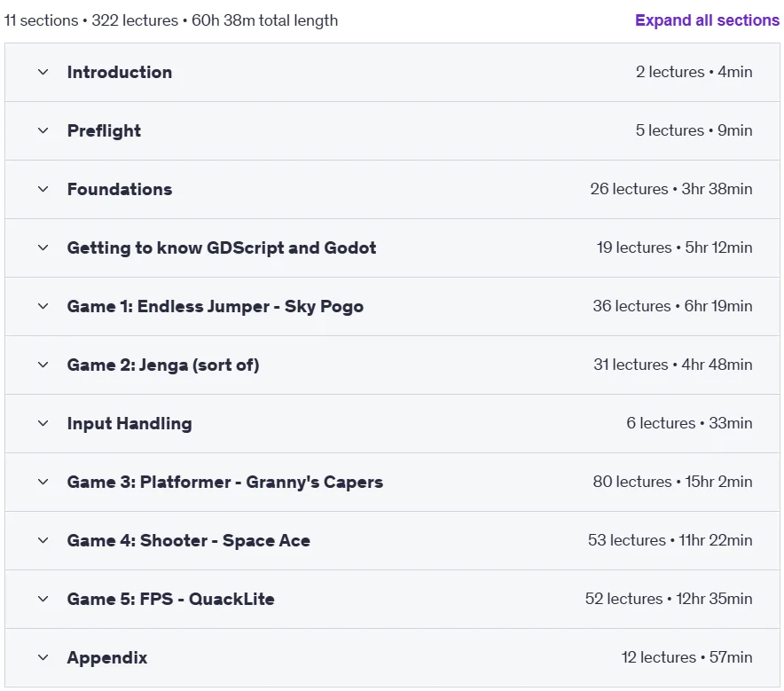
Task: Select the Game 5: FPS - QuackLite title
Action: 171,599
